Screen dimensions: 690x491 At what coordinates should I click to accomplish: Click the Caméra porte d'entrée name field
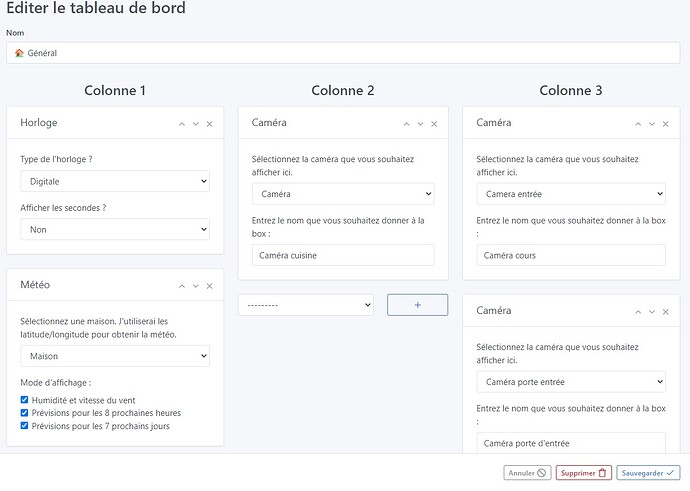tap(571, 443)
